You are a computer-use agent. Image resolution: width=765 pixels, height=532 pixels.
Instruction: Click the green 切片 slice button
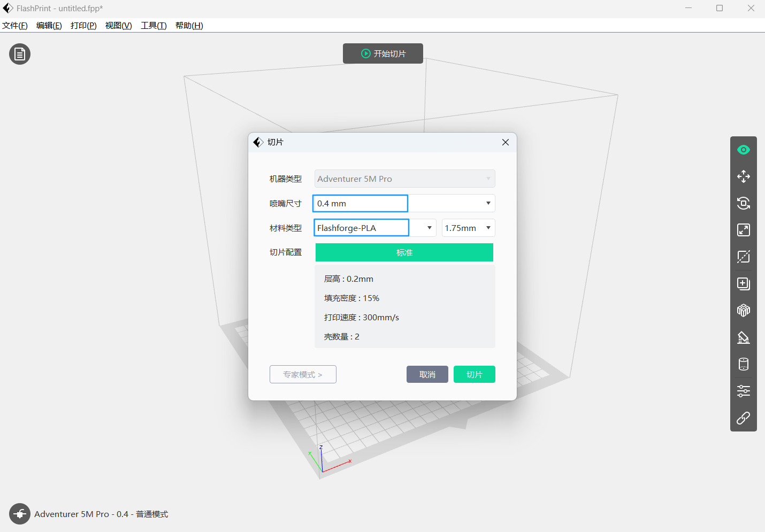tap(474, 374)
